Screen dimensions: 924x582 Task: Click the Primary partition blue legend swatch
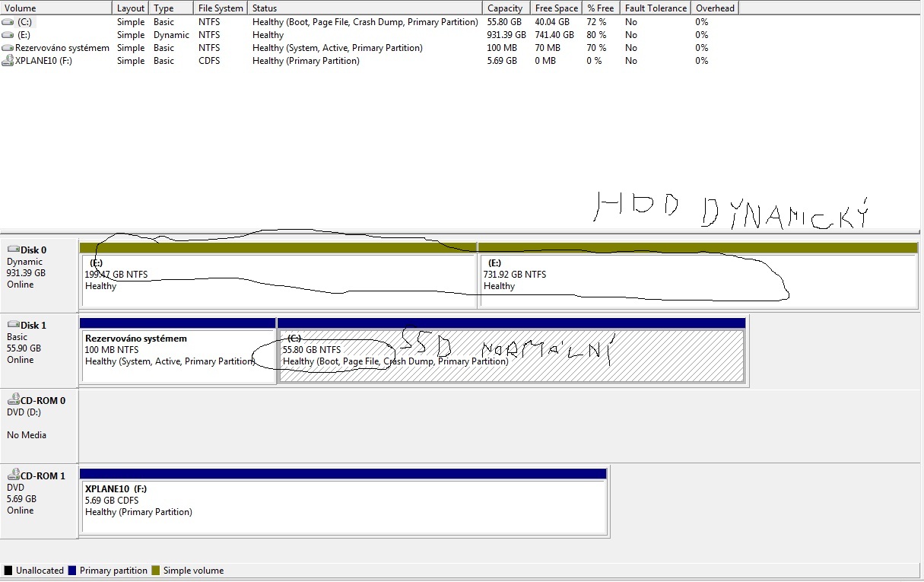(x=72, y=571)
